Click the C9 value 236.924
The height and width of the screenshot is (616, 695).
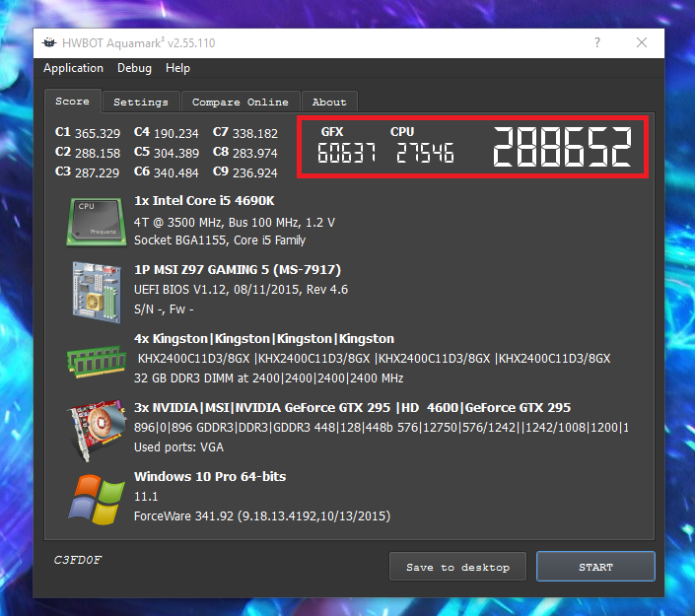(255, 172)
